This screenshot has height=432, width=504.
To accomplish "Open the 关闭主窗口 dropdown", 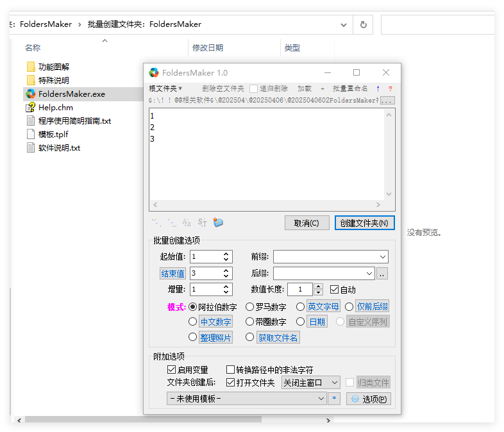I will (311, 383).
